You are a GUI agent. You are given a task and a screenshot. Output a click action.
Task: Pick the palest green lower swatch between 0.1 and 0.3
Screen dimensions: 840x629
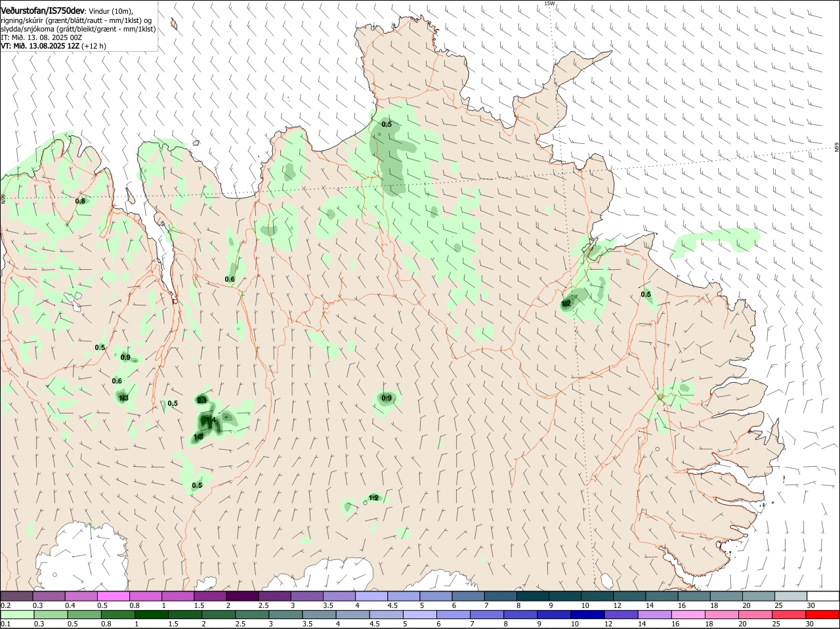(17, 615)
